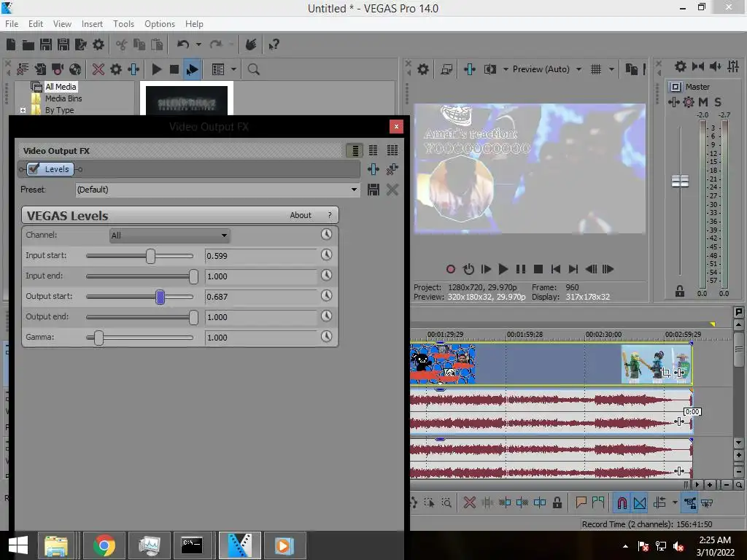Open the Tools menu

[x=123, y=24]
